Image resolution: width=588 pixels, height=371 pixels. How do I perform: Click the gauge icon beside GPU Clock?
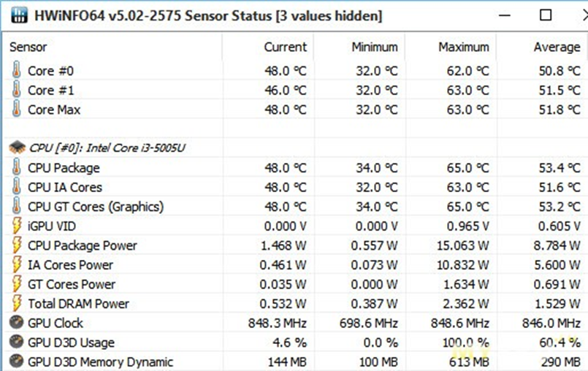(16, 323)
